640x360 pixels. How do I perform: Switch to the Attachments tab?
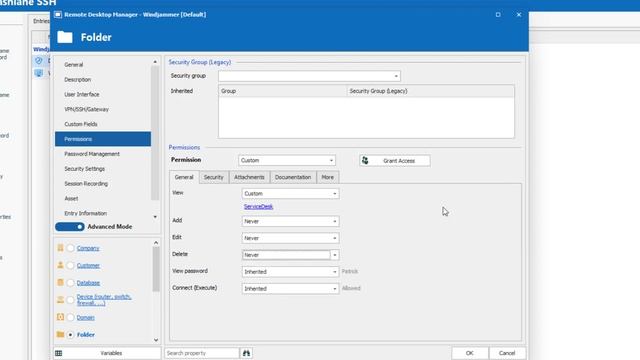click(249, 177)
